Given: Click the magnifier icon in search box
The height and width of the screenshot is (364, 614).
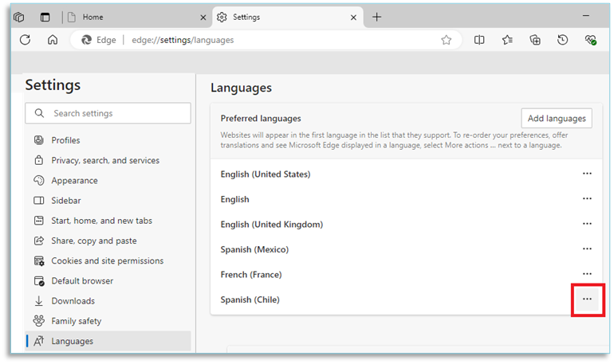Looking at the screenshot, I should (x=39, y=113).
